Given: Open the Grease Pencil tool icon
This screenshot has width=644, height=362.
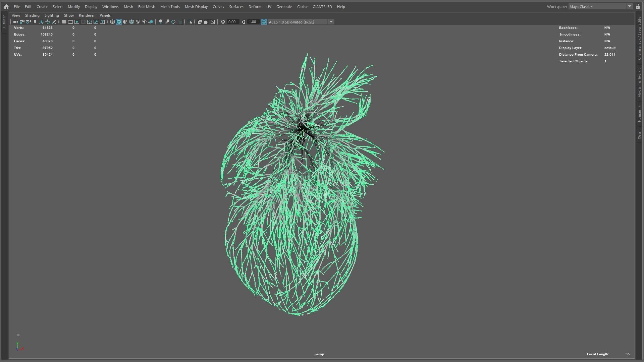Looking at the screenshot, I should coord(54,22).
